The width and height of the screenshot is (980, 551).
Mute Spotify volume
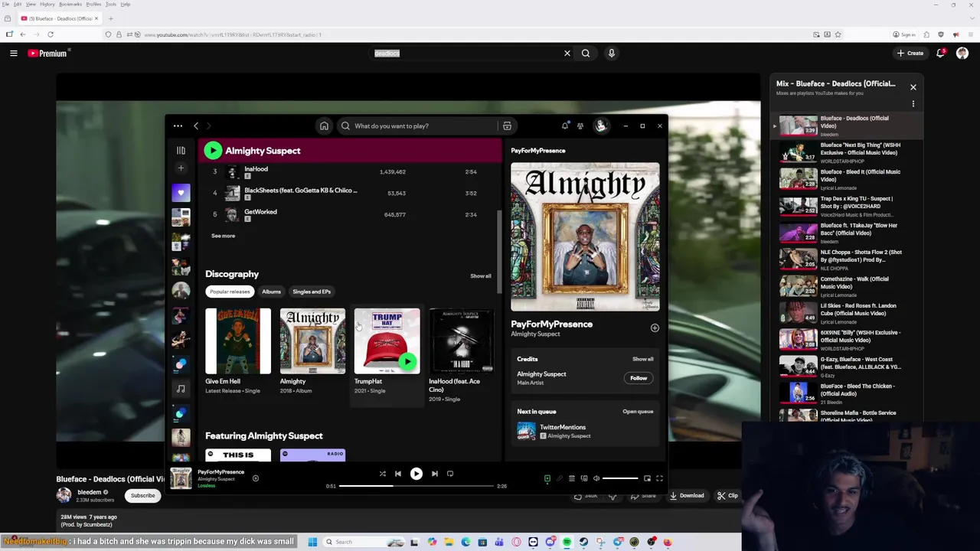pos(596,478)
